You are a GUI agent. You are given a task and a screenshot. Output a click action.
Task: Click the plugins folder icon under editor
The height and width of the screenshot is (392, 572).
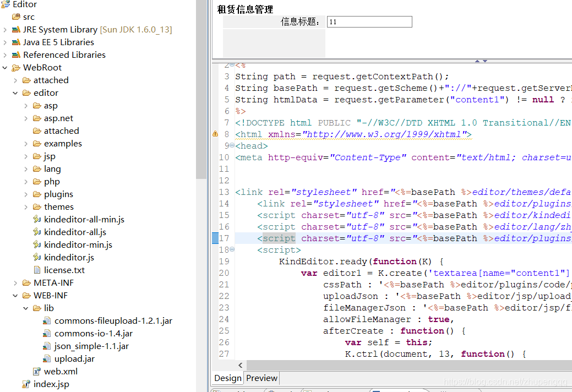pyautogui.click(x=37, y=194)
